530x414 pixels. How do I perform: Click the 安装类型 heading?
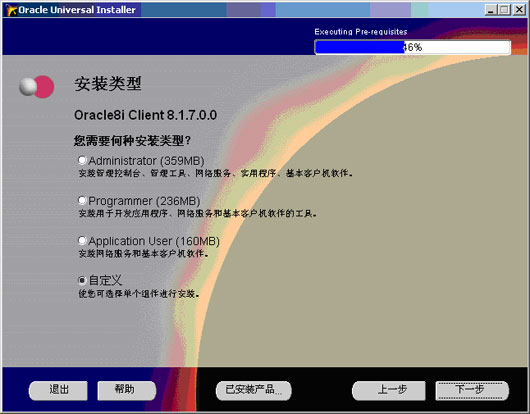point(107,83)
